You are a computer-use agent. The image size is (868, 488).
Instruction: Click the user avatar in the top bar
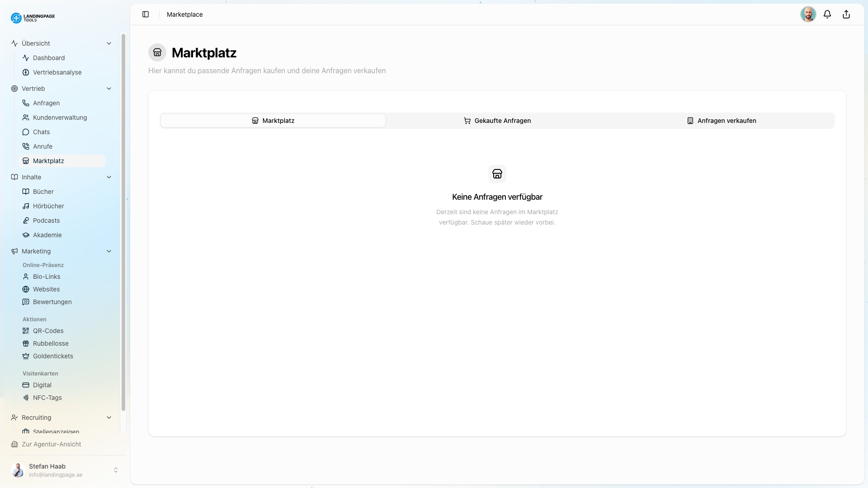point(808,14)
